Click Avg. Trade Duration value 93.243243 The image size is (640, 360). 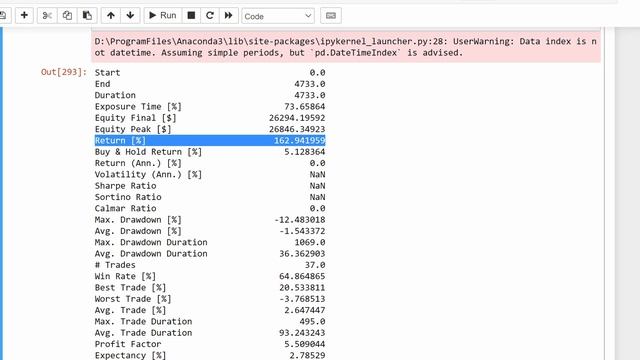point(302,333)
